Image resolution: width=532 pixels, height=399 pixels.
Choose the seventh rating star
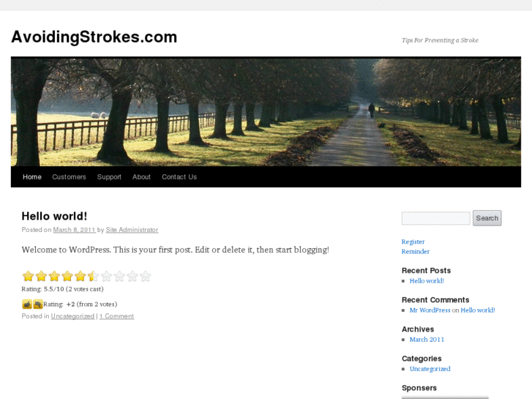(x=107, y=276)
